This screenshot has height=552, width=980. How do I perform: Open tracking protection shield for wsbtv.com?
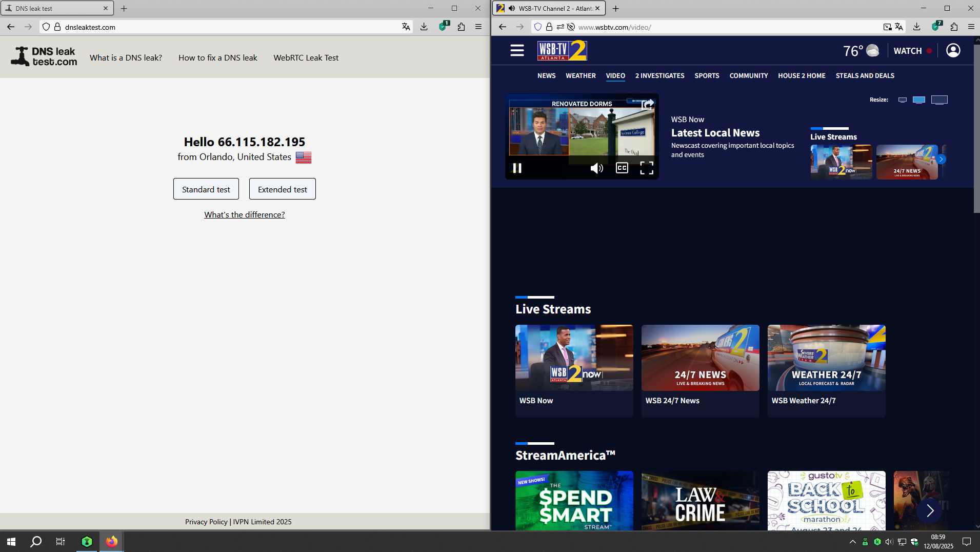(538, 27)
